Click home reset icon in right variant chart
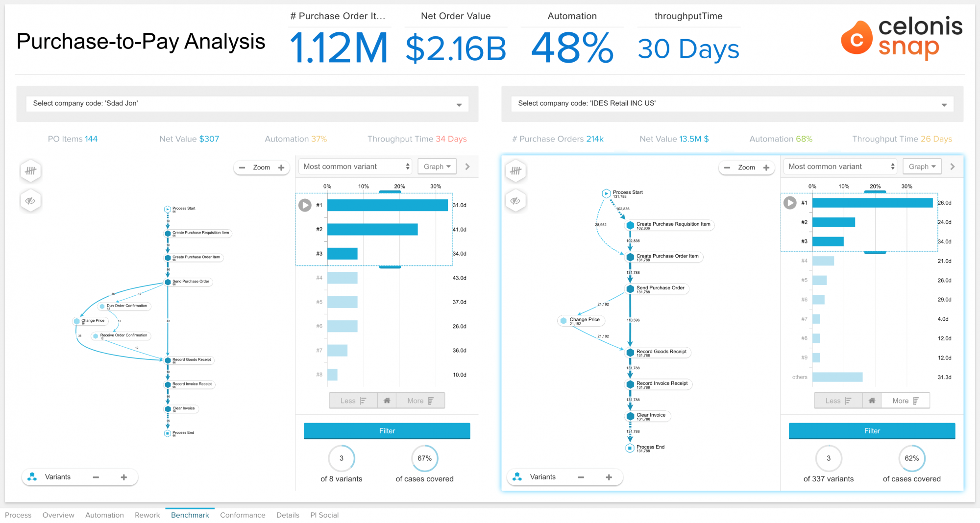This screenshot has width=980, height=523. pyautogui.click(x=872, y=401)
